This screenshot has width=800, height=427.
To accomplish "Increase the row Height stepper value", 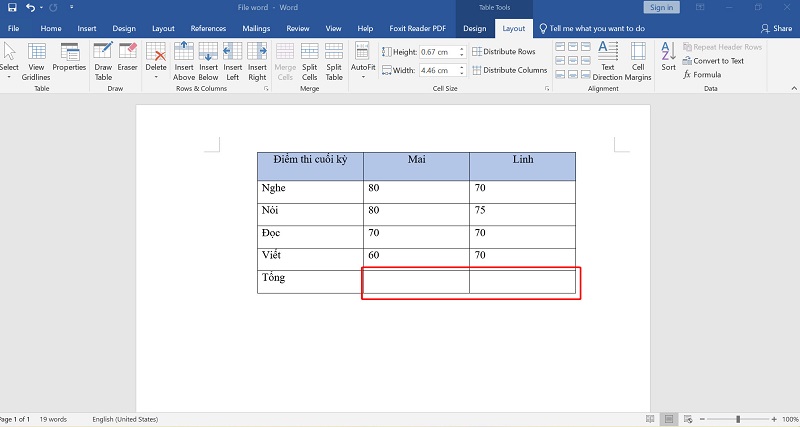I will pyautogui.click(x=462, y=49).
